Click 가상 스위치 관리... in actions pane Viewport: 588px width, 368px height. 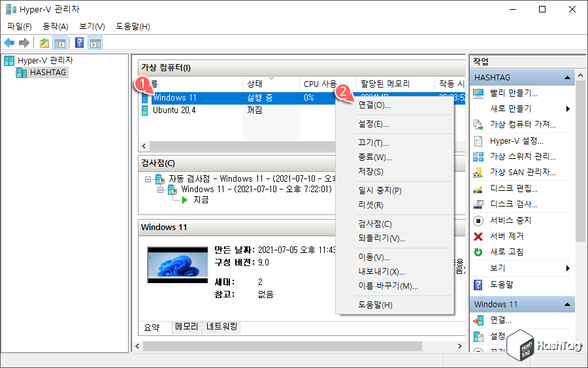pos(523,156)
